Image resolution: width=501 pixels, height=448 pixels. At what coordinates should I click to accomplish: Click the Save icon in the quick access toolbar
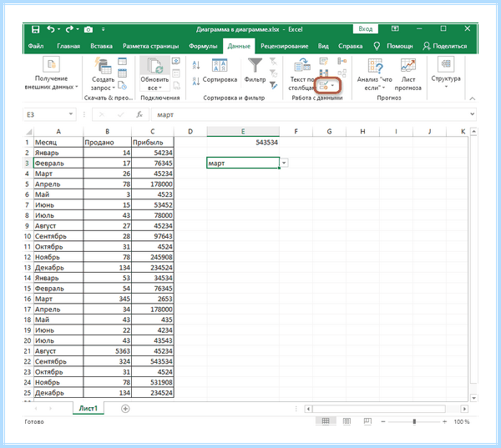pos(35,29)
